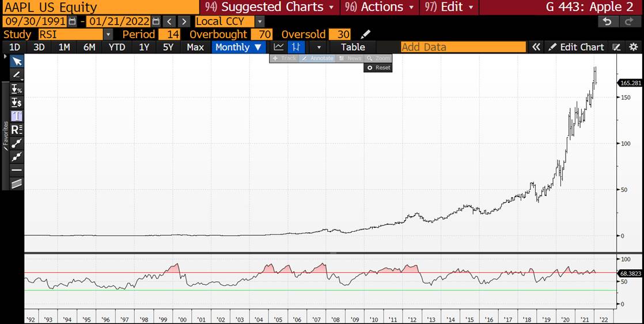
Task: Select the text annotation T tool
Action: [17, 116]
